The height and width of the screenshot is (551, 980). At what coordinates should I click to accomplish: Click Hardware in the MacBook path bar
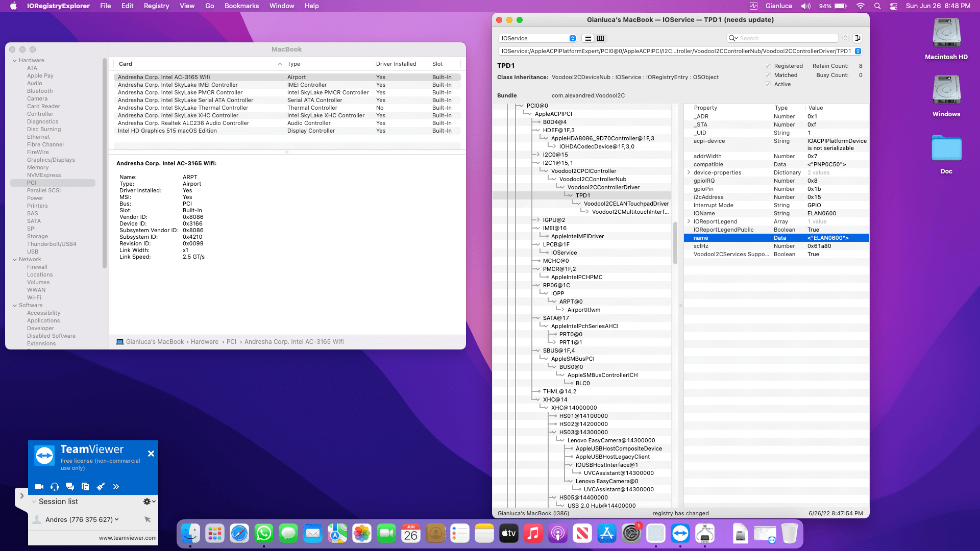(x=205, y=342)
